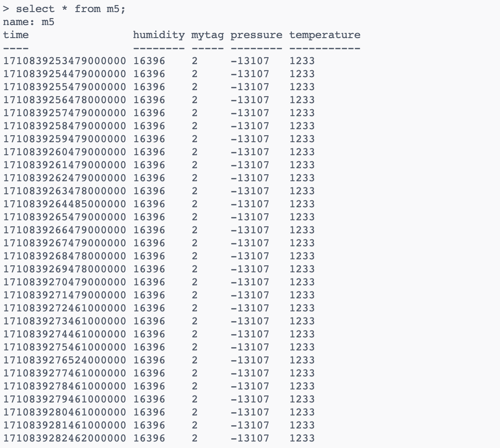Click the 'pressure' column header
Screen dimensions: 500x448
pyautogui.click(x=256, y=35)
